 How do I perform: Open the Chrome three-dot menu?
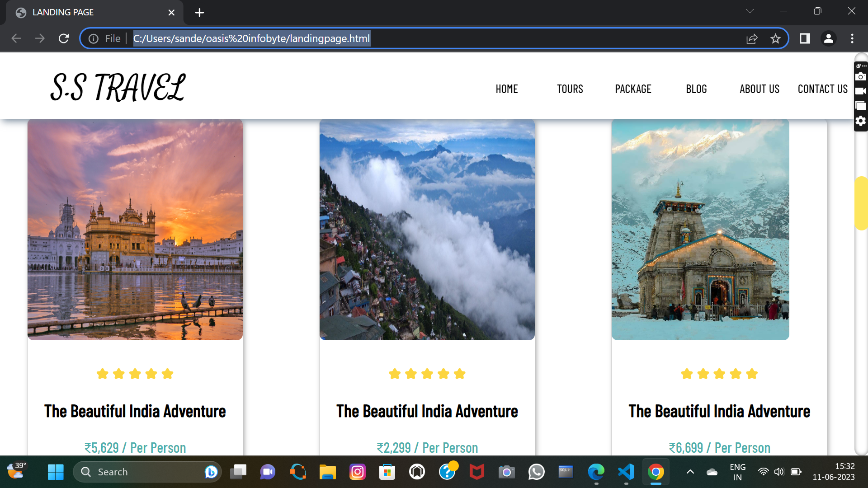point(852,38)
